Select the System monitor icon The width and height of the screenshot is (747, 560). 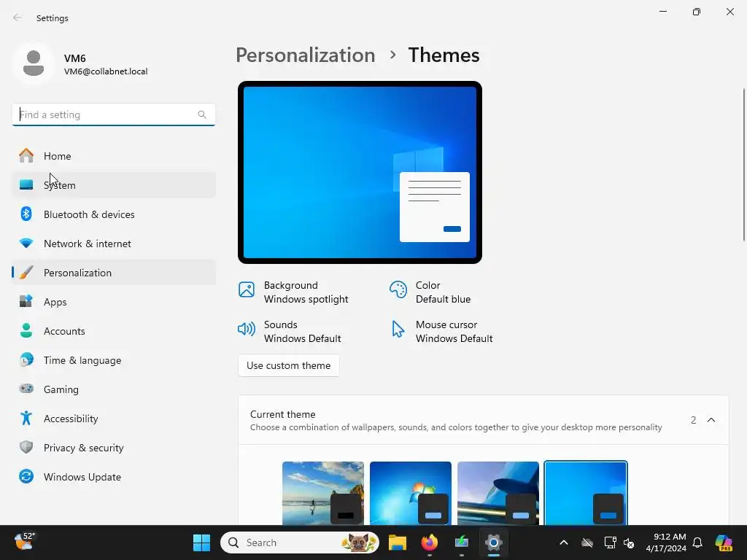[26, 184]
